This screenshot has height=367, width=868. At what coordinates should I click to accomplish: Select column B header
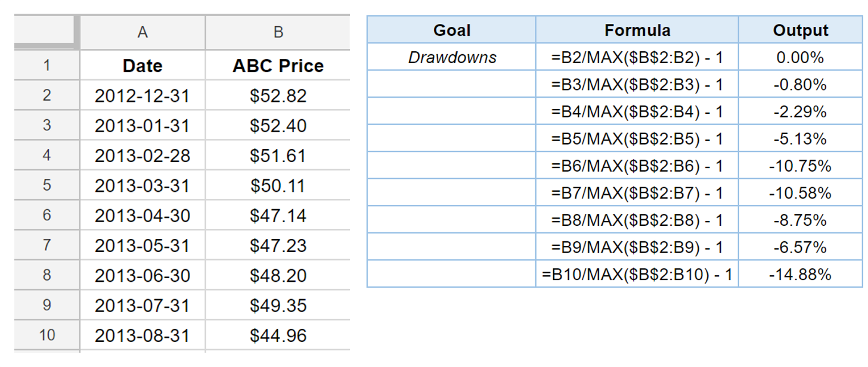pyautogui.click(x=278, y=32)
